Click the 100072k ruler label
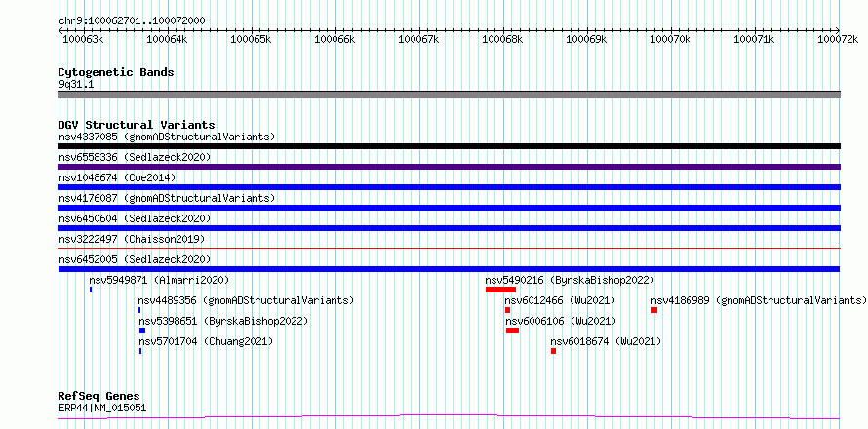 pyautogui.click(x=839, y=39)
